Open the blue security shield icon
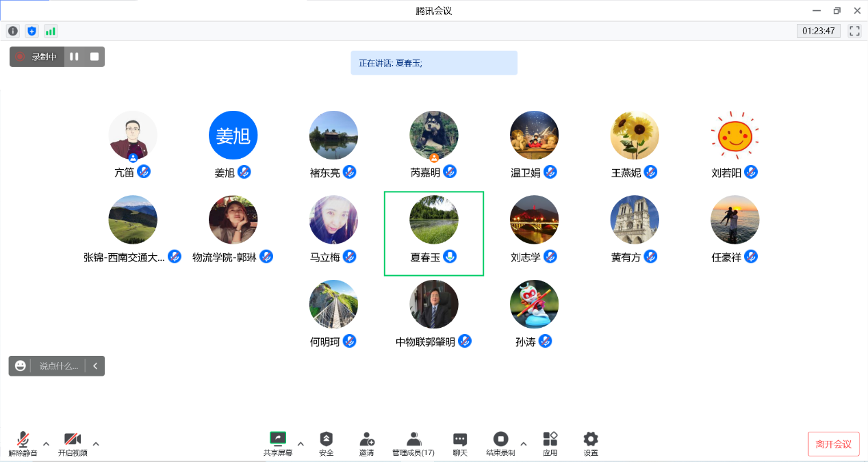 coord(31,31)
